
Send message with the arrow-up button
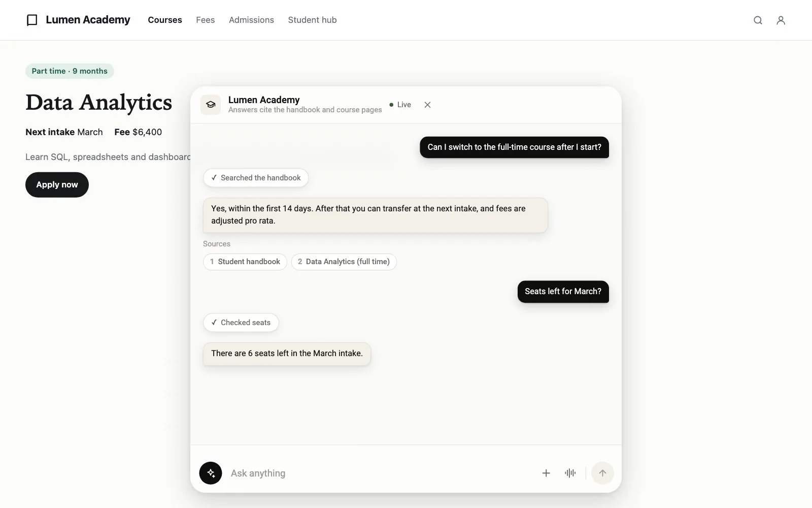tap(602, 473)
